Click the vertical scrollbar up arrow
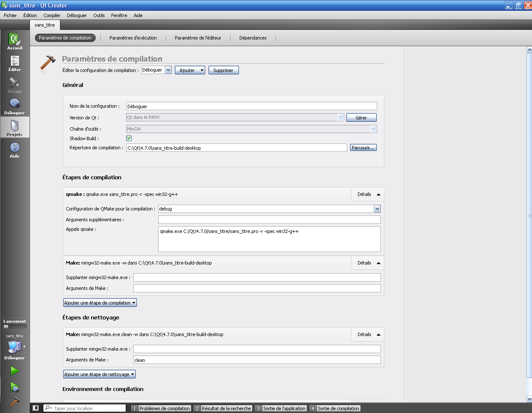 click(x=529, y=50)
